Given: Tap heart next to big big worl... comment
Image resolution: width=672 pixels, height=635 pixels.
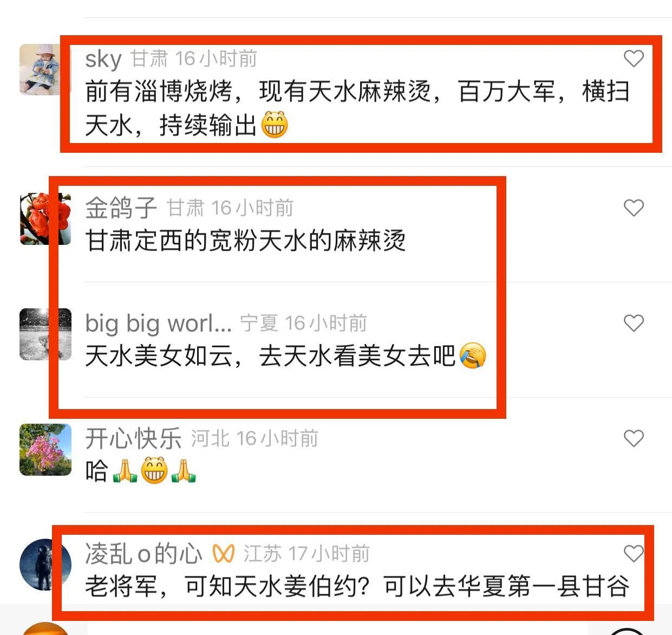Looking at the screenshot, I should [634, 323].
